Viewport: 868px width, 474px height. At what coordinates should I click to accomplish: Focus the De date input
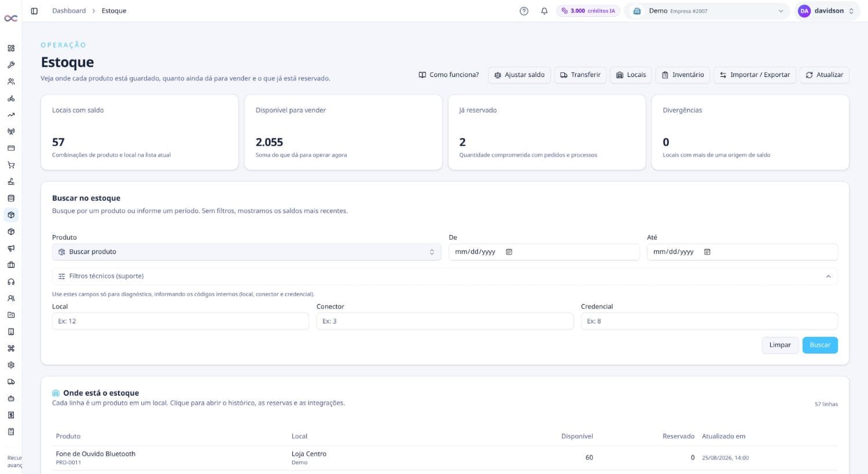(x=544, y=252)
